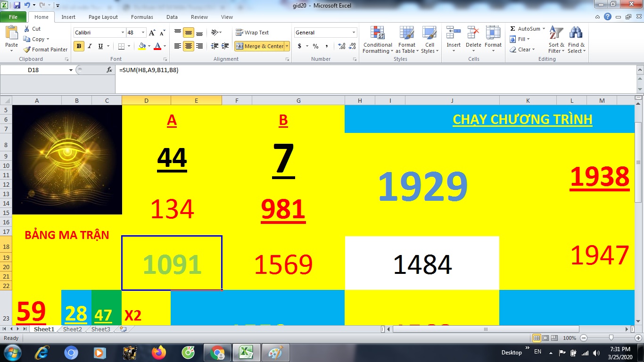Image resolution: width=644 pixels, height=362 pixels.
Task: Toggle Italic formatting
Action: click(x=90, y=46)
